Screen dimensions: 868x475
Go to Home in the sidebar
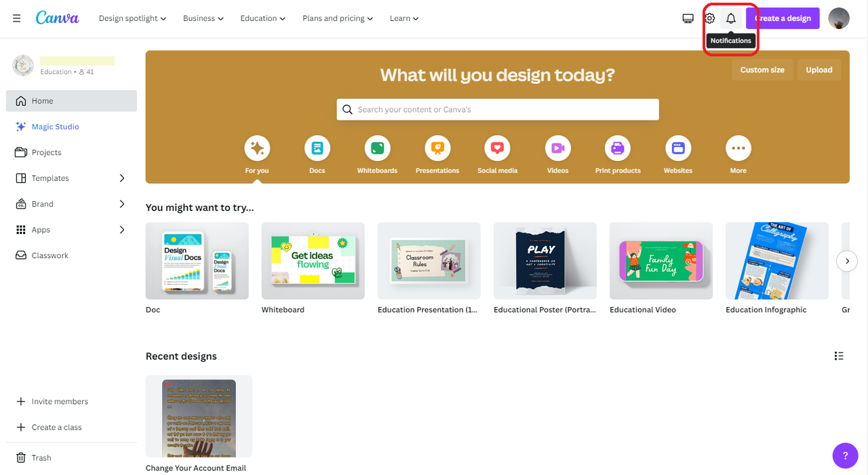[x=71, y=101]
